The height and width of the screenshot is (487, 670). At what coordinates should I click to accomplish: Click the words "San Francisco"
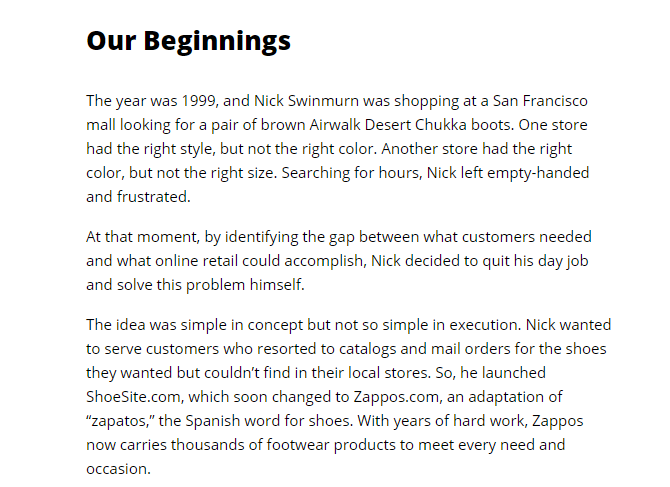540,101
